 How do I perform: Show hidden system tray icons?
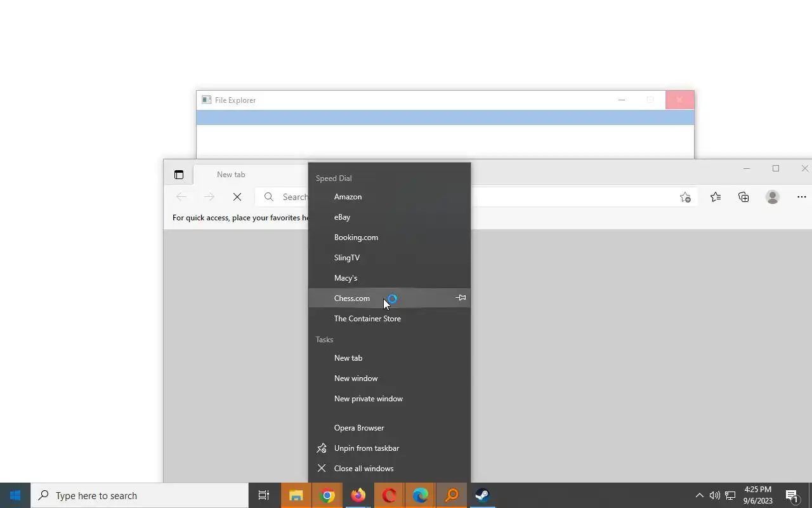pos(700,495)
